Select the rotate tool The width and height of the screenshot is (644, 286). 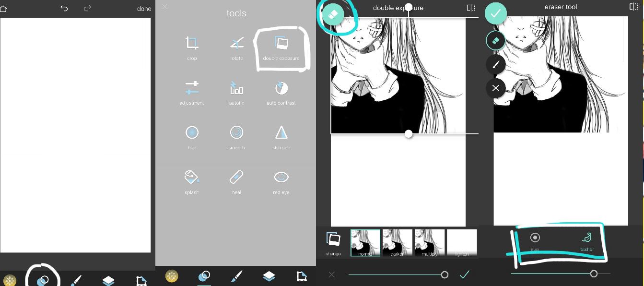(236, 48)
